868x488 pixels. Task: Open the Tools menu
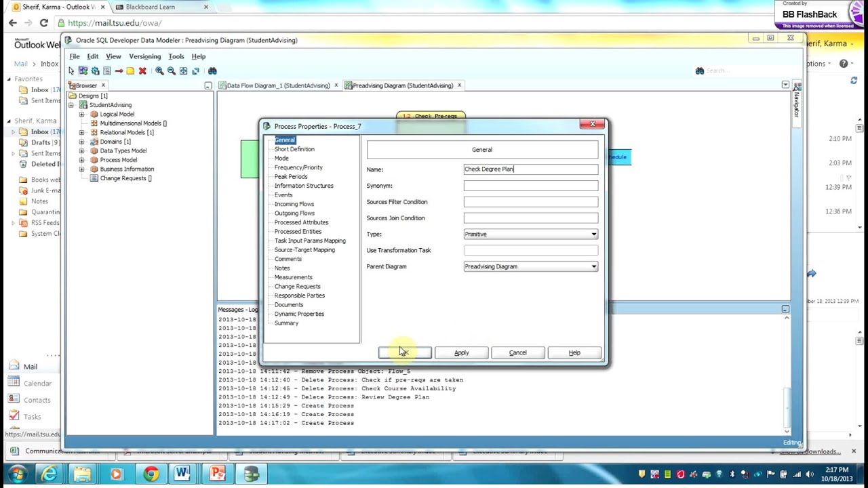pos(176,56)
